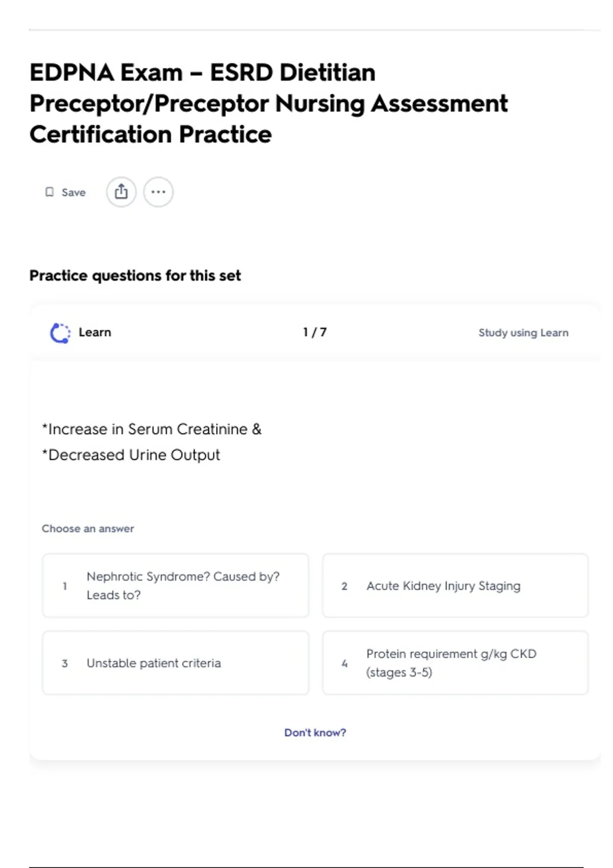This screenshot has width=613, height=868.
Task: Click the 'Don't know?' link
Action: [x=315, y=733]
